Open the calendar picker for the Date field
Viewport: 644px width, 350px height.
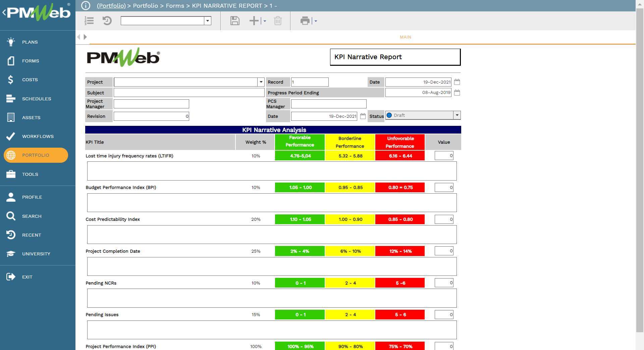coord(457,82)
